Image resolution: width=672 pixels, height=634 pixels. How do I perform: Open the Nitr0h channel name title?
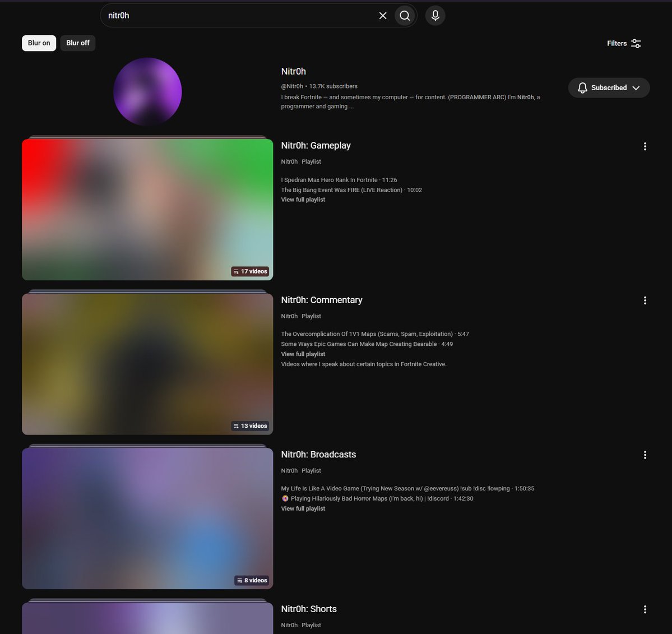click(x=294, y=71)
